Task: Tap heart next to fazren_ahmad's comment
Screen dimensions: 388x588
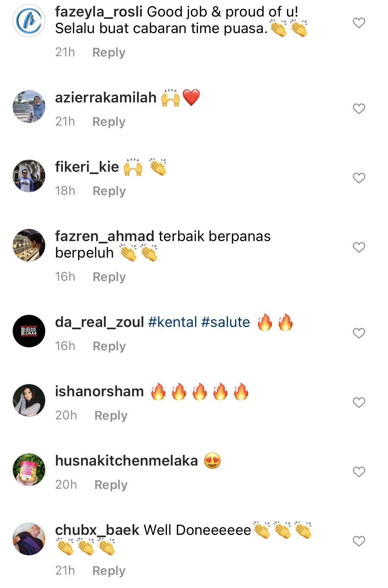Action: [x=359, y=247]
